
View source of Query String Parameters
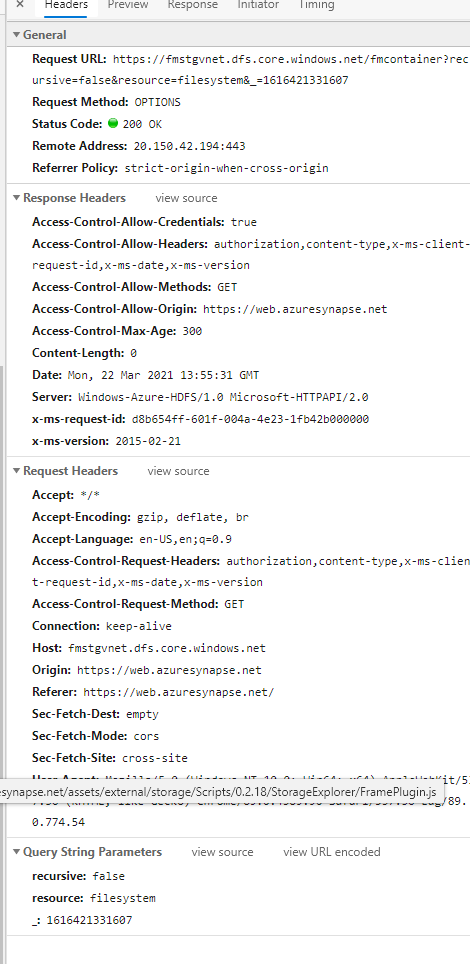pyautogui.click(x=222, y=852)
